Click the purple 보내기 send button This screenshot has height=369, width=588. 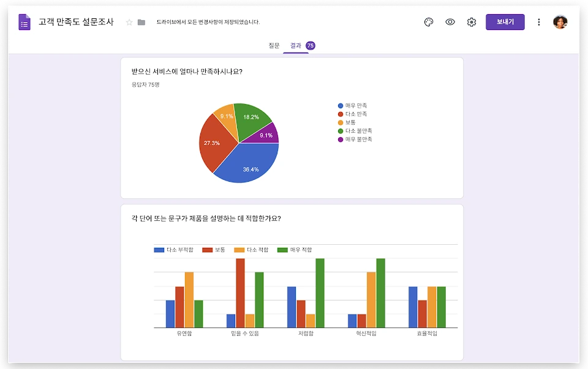pos(505,22)
